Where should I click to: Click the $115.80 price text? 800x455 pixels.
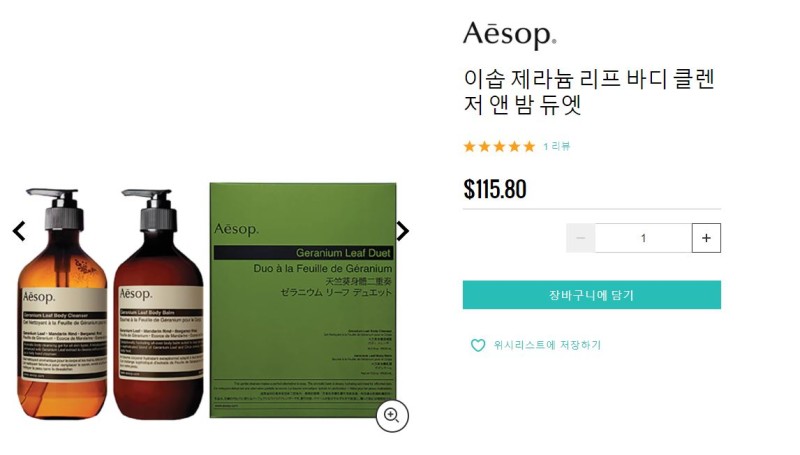click(495, 189)
